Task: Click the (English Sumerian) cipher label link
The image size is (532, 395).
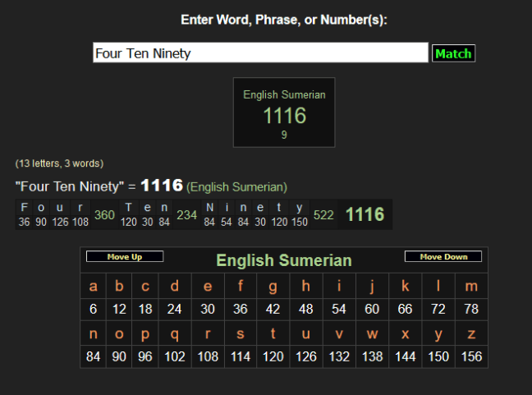Action: [x=236, y=187]
